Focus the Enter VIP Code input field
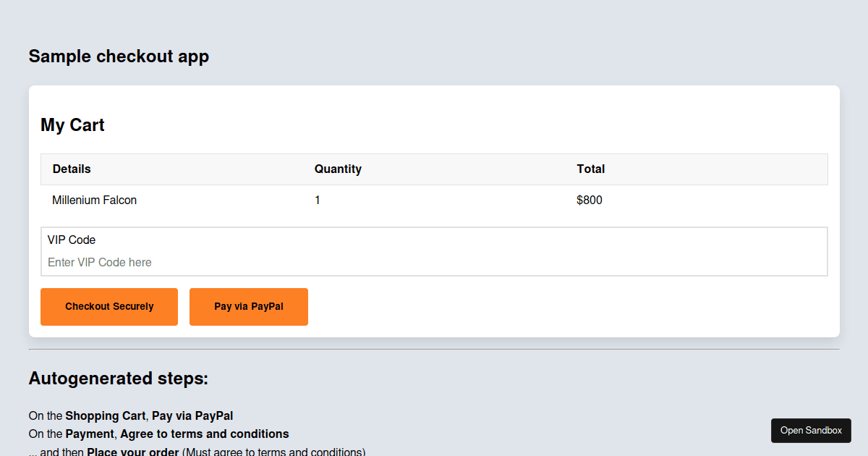The width and height of the screenshot is (868, 456). click(434, 262)
